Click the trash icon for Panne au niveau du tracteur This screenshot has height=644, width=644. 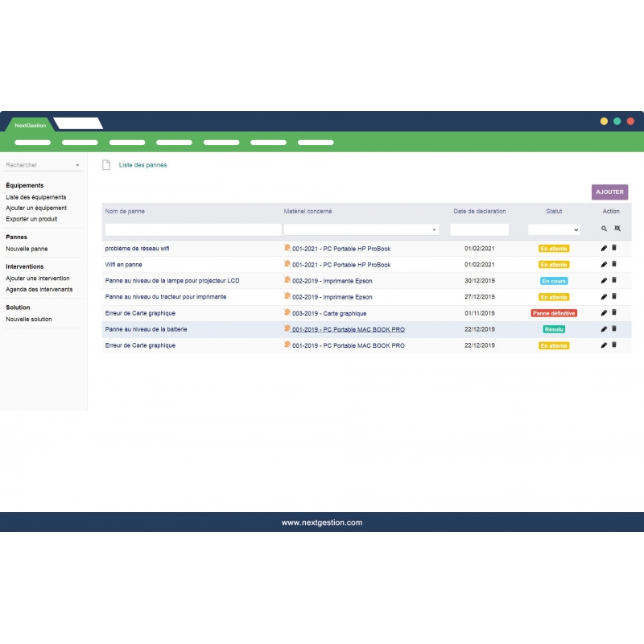click(614, 297)
